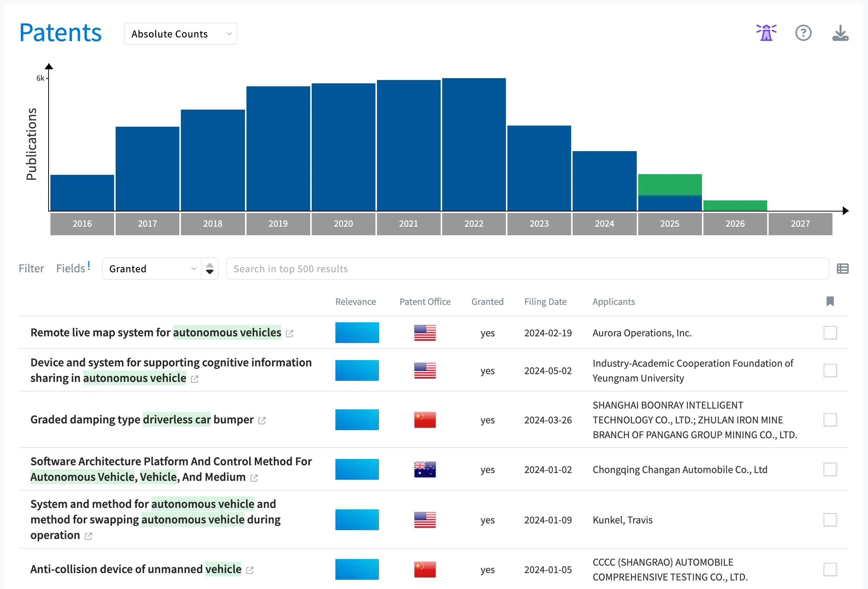Viewport: 868px width, 589px height.
Task: Expand the Granted sort dropdown
Action: point(152,268)
